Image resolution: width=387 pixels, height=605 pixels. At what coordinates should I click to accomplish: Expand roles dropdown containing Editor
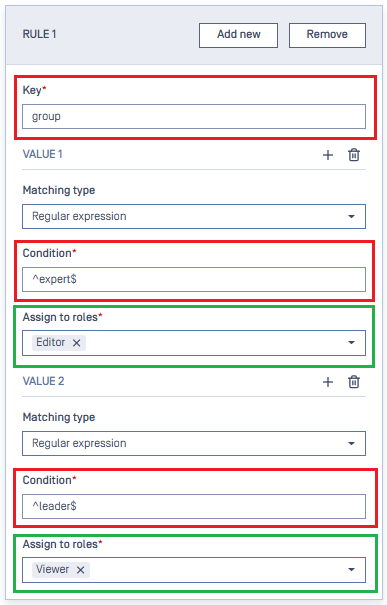pos(351,343)
